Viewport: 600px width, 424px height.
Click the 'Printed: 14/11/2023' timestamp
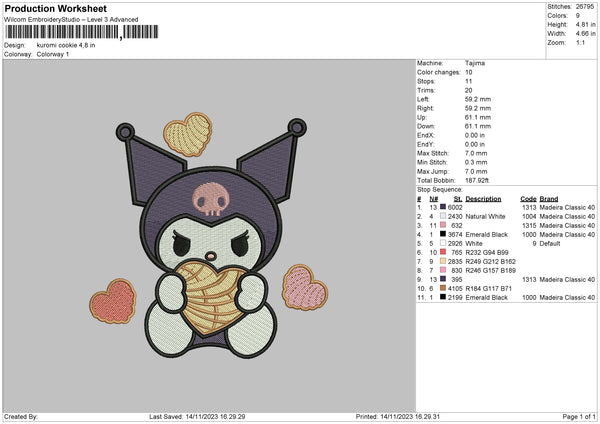tap(398, 417)
